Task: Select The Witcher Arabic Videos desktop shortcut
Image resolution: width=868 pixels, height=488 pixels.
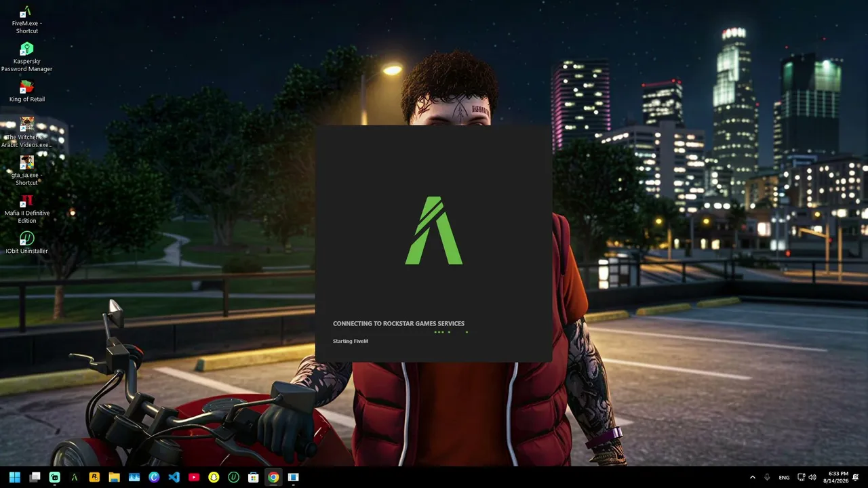Action: [26, 133]
